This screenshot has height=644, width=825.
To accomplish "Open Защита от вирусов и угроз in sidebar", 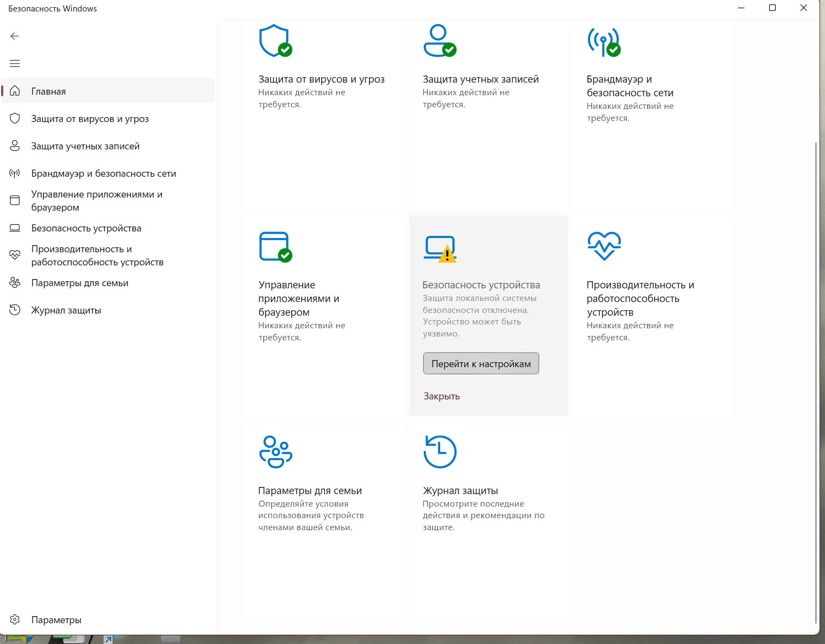I will [x=108, y=118].
